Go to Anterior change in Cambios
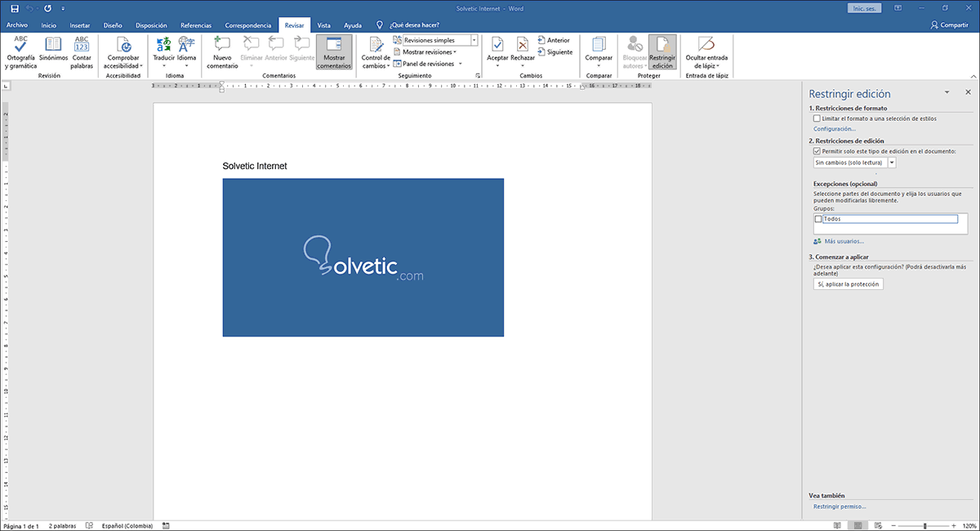 click(554, 40)
